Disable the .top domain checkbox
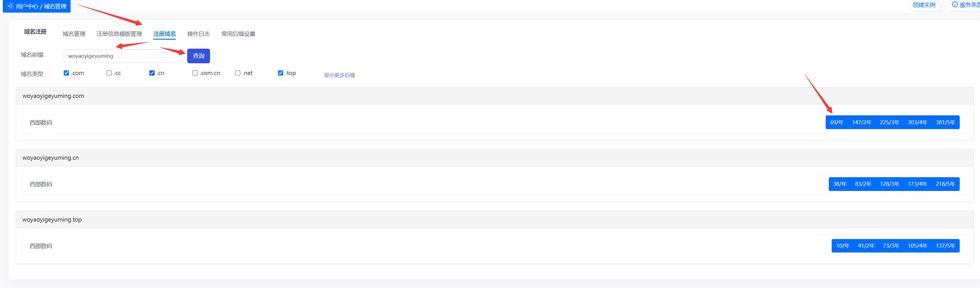Screen dimensions: 980x288 pyautogui.click(x=280, y=73)
